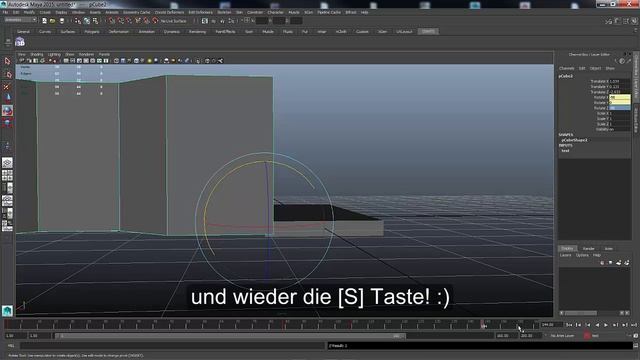Open the No Anim Layer dropdown
The width and height of the screenshot is (640, 360).
coord(562,336)
